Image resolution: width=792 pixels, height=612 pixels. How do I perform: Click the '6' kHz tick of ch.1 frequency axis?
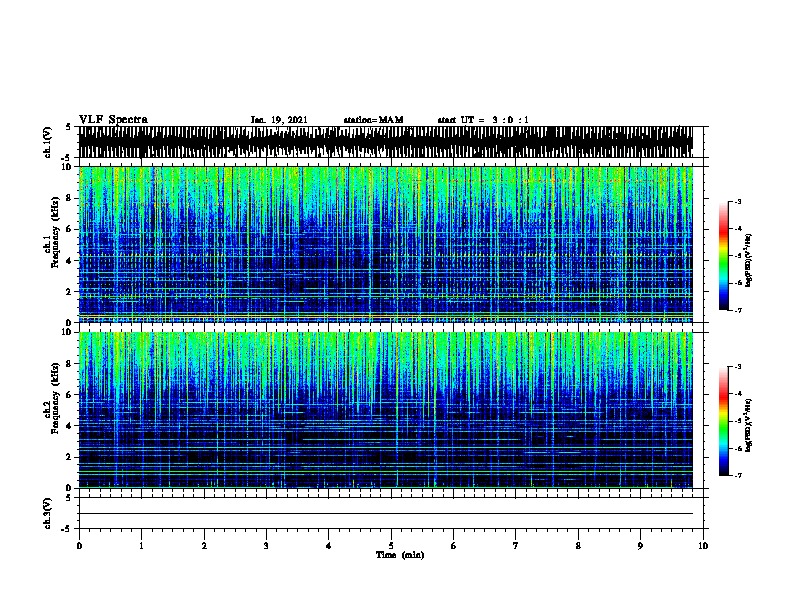click(x=69, y=229)
